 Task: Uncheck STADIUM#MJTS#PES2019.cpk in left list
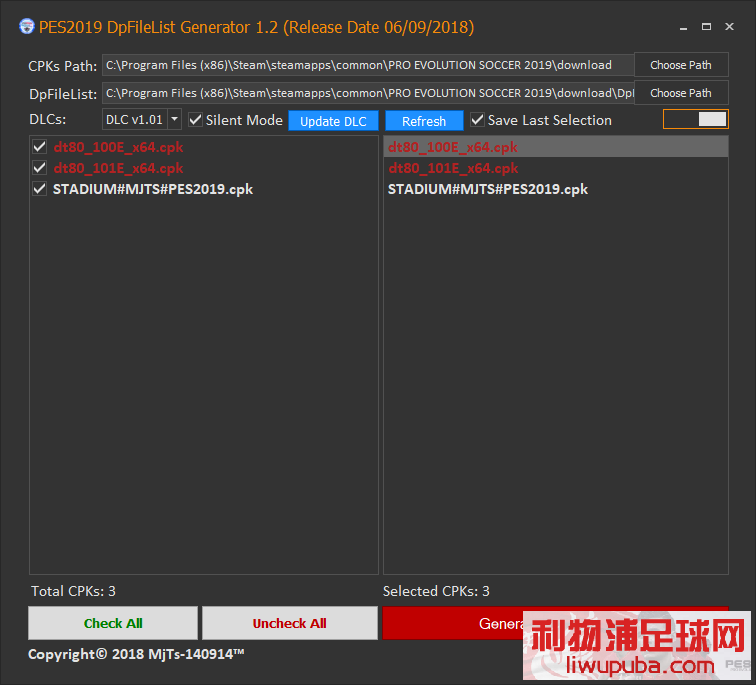click(40, 189)
